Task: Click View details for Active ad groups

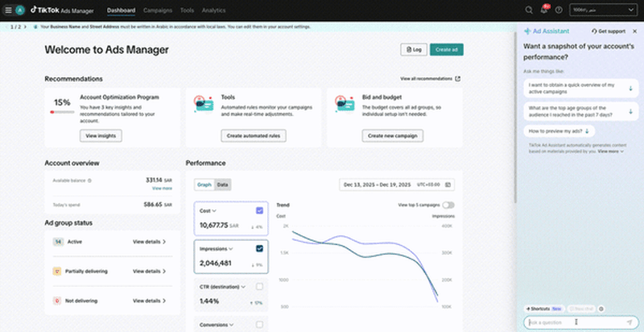Action: click(150, 242)
